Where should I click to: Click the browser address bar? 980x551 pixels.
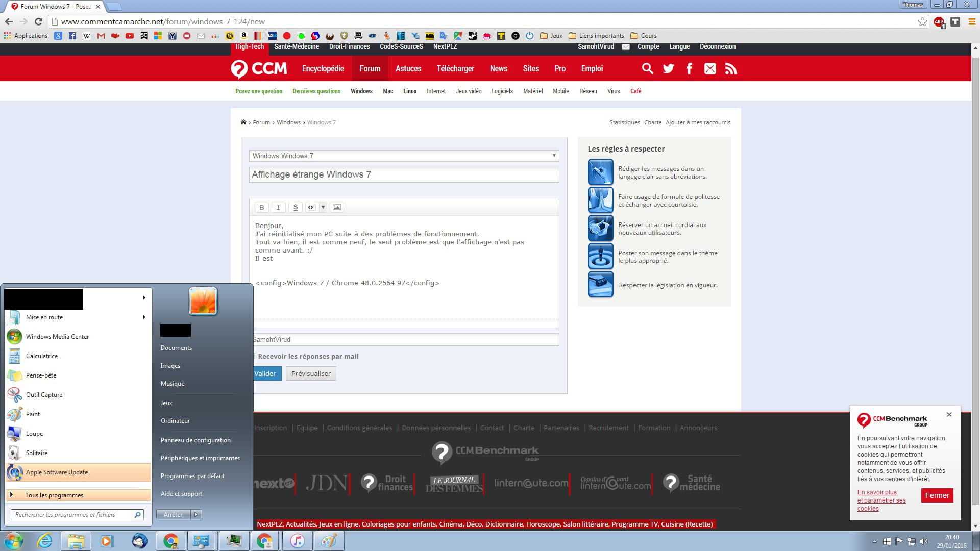[487, 21]
